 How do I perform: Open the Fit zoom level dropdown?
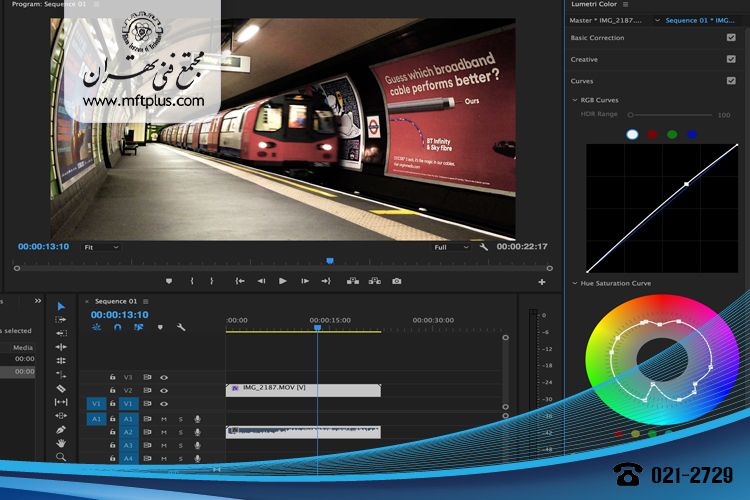101,246
